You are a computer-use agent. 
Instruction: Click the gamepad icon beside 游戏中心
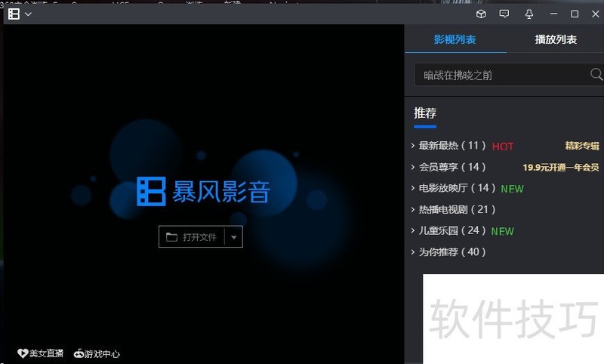pos(79,353)
